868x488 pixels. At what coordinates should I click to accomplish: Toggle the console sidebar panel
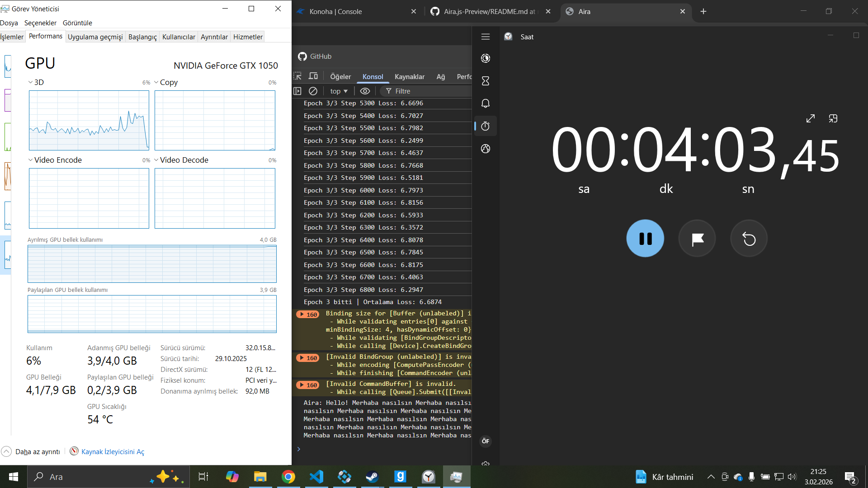point(297,91)
